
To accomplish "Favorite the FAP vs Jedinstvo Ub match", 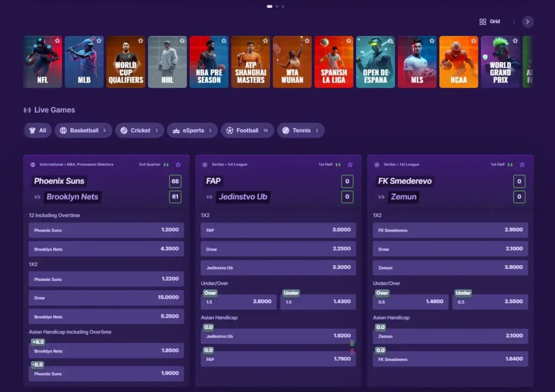I will point(350,165).
